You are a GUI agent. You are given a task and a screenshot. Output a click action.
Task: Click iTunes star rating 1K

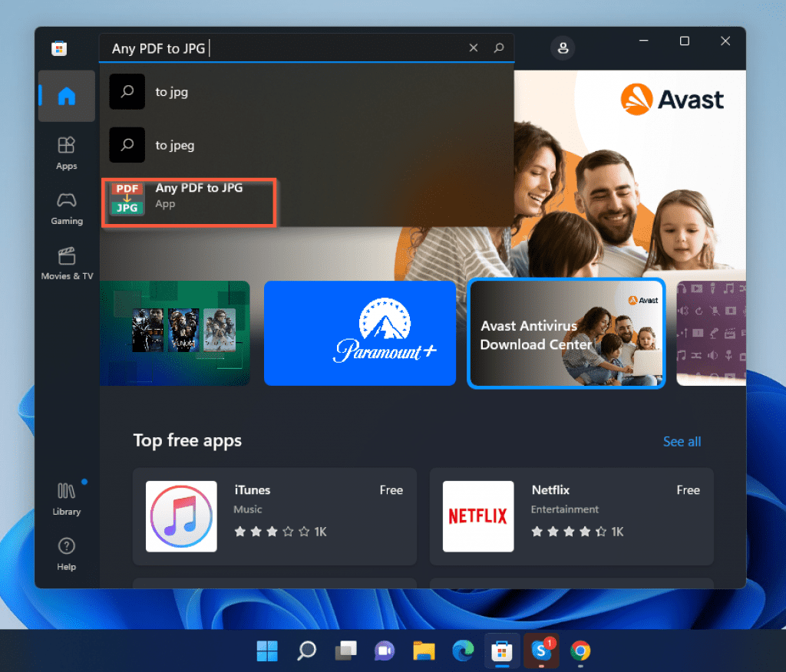point(280,532)
